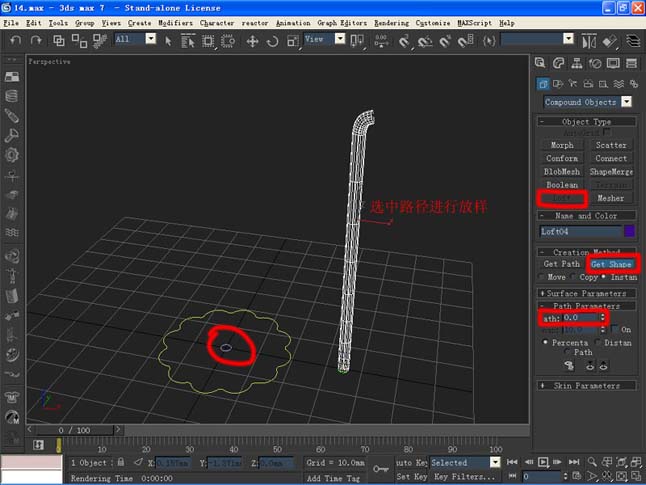Expand the Skin Parameters rollout

click(x=588, y=385)
